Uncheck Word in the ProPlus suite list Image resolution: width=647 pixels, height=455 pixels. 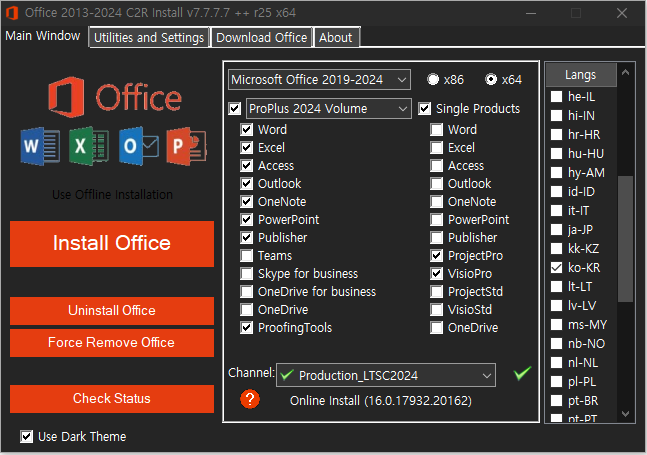tap(247, 130)
